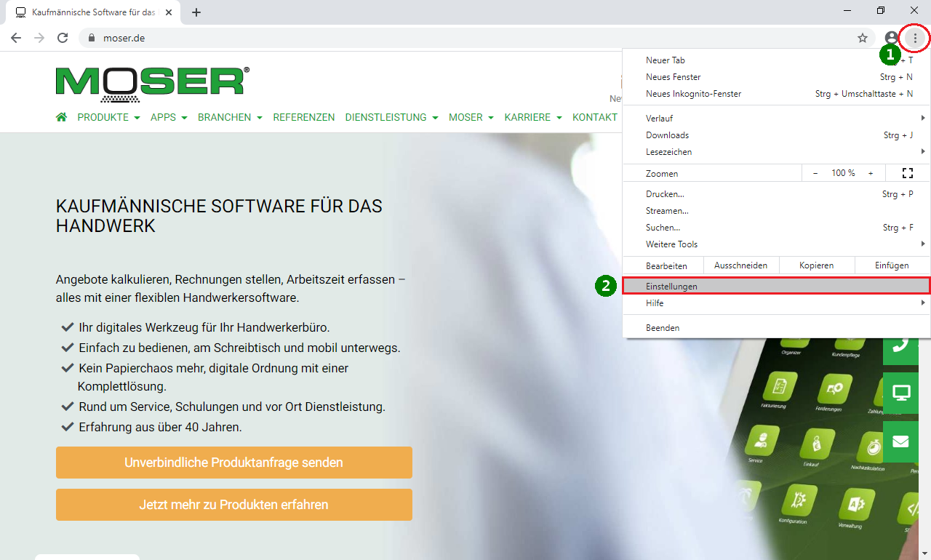
Task: Open the user profile avatar icon
Action: pyautogui.click(x=891, y=38)
